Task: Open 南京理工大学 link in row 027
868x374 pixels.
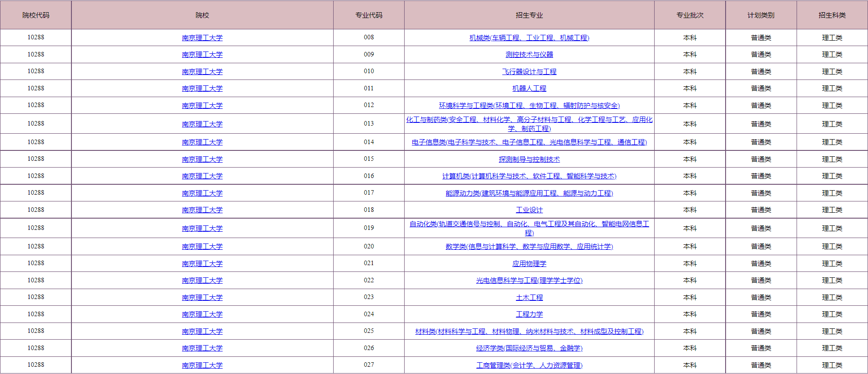Action: [202, 365]
